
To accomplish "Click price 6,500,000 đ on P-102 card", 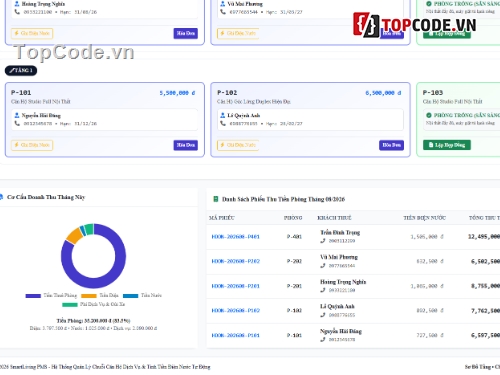I will coord(383,93).
